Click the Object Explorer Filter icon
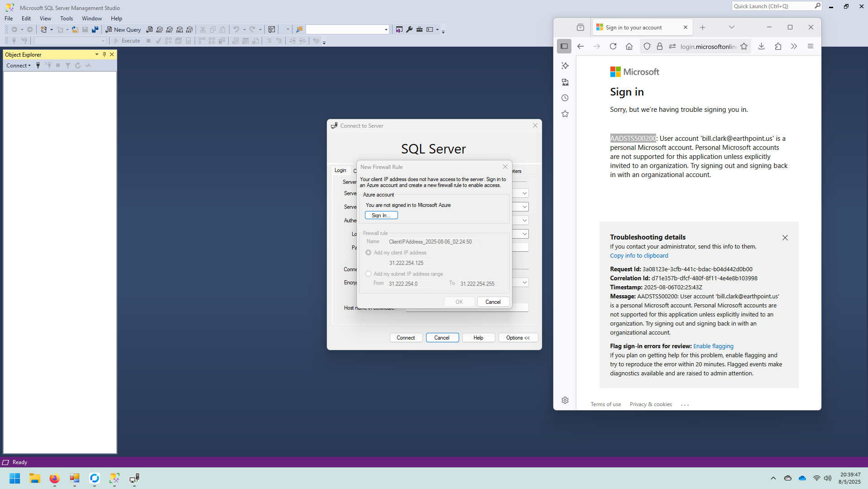Screen dimensions: 868x489 (68, 66)
